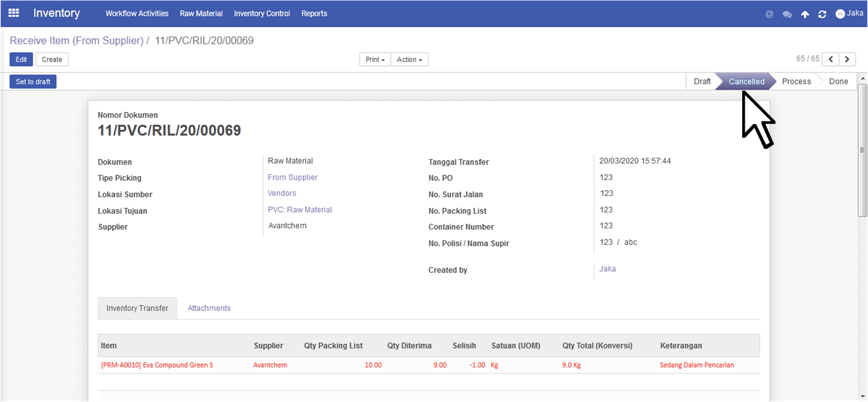868x402 pixels.
Task: Open the Inventory Control menu
Action: pos(262,13)
